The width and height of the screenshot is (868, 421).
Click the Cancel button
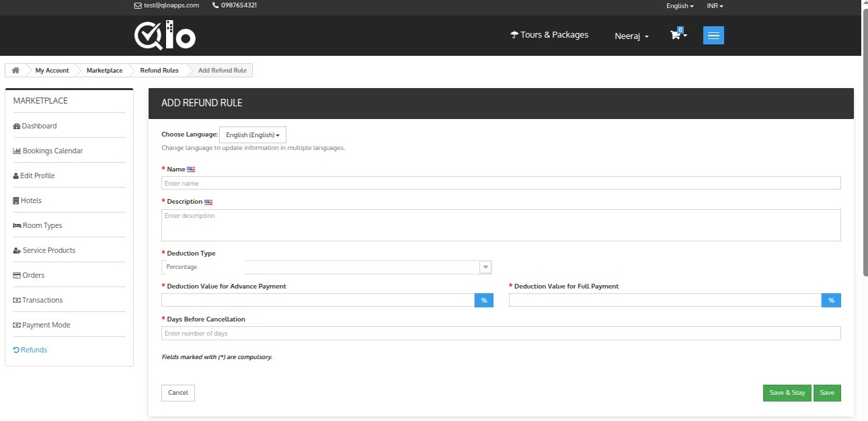(x=178, y=393)
